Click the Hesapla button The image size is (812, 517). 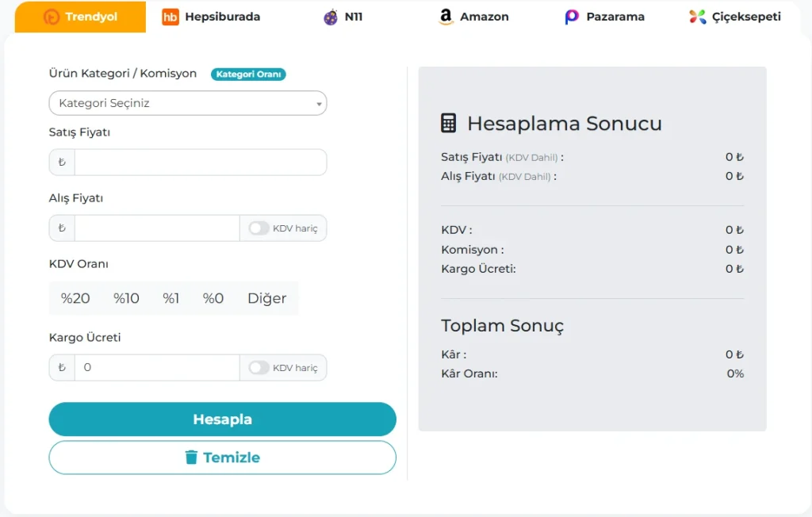222,419
